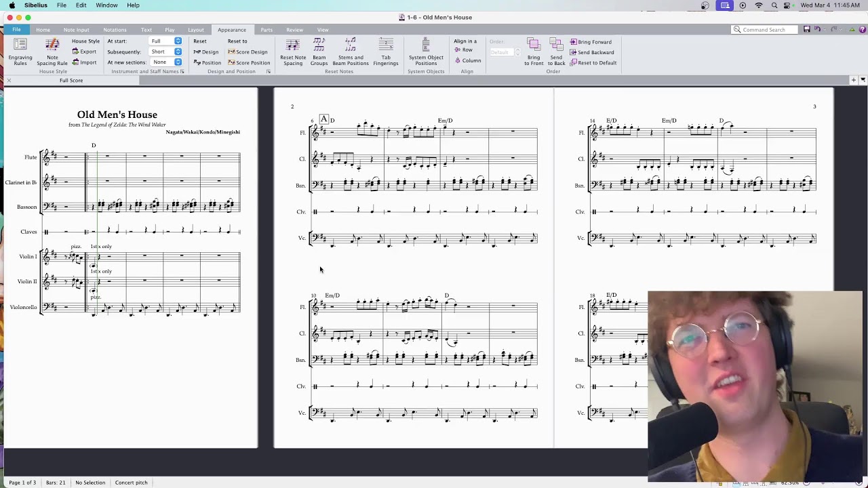Image resolution: width=868 pixels, height=488 pixels.
Task: Switch to the Text ribbon tab
Action: (146, 30)
